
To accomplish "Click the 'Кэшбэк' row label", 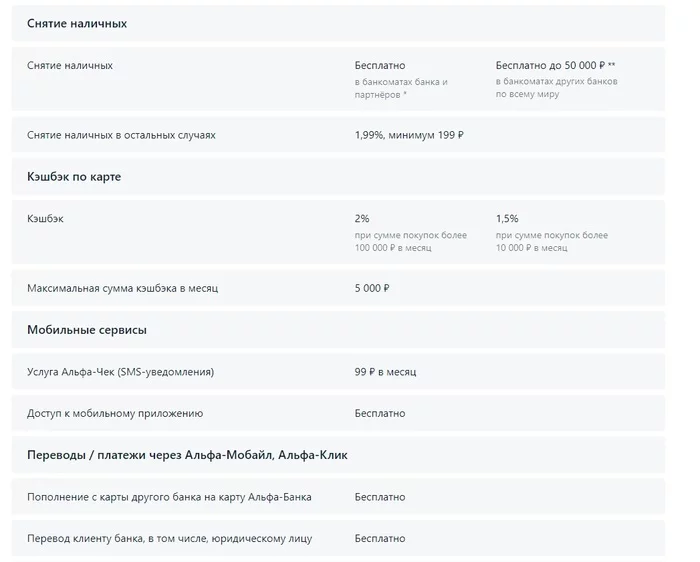I will pos(45,219).
